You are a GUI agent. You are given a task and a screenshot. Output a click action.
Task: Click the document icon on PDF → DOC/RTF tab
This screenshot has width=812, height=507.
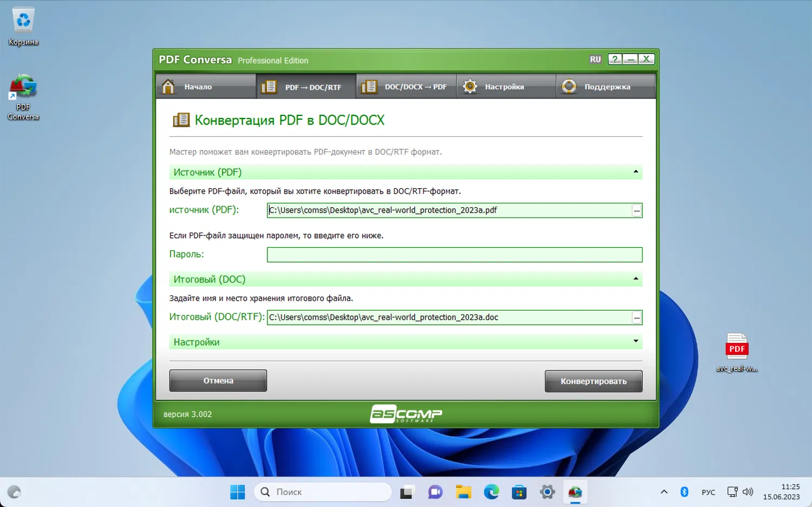pos(269,87)
